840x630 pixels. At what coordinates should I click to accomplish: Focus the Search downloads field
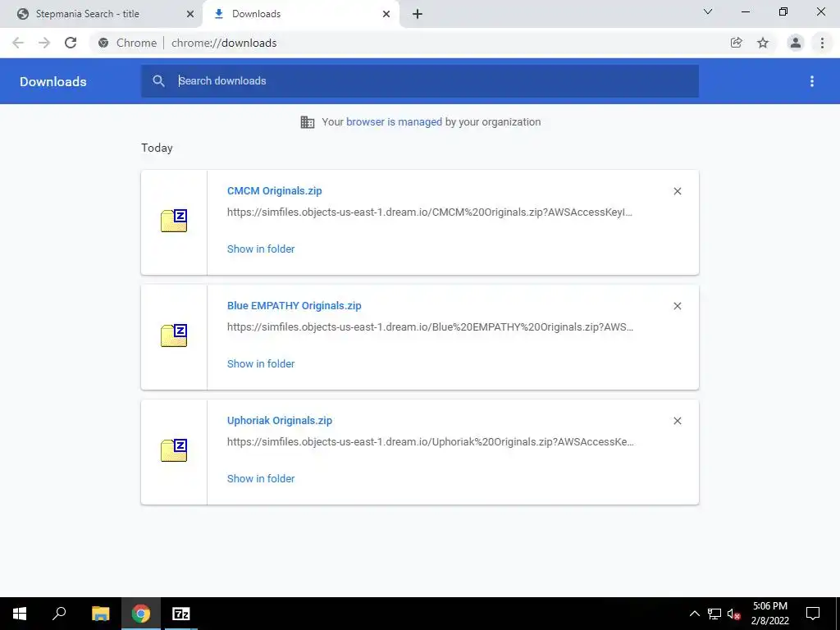419,81
